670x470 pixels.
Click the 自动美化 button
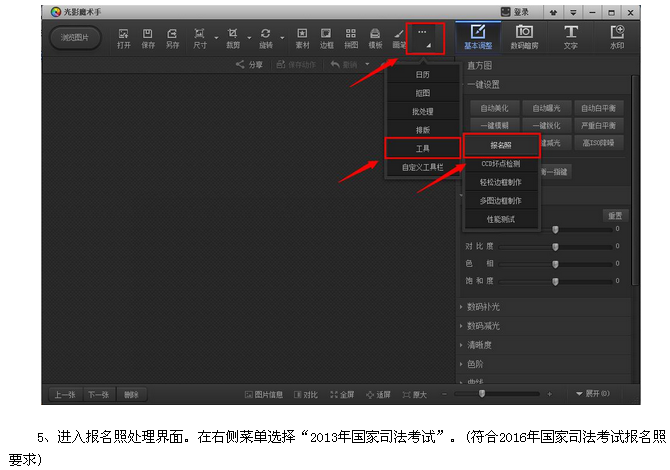click(x=495, y=108)
